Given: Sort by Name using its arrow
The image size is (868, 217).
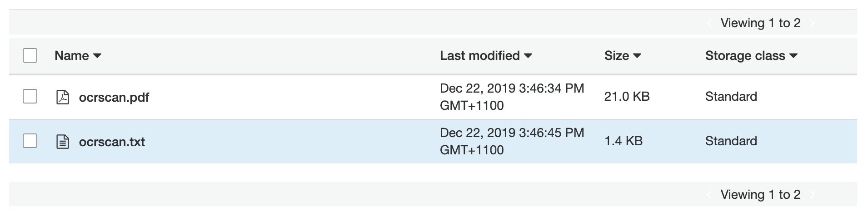Looking at the screenshot, I should [x=97, y=56].
